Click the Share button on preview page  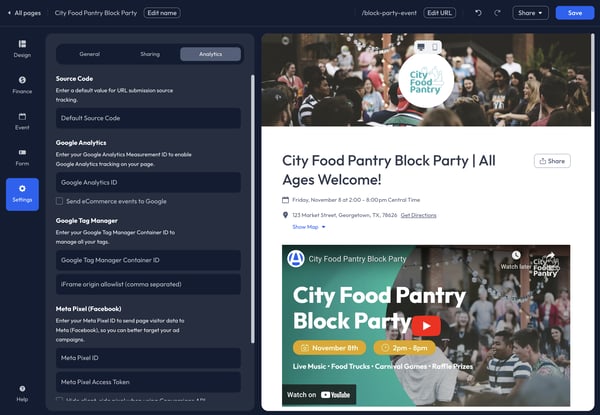coord(552,161)
